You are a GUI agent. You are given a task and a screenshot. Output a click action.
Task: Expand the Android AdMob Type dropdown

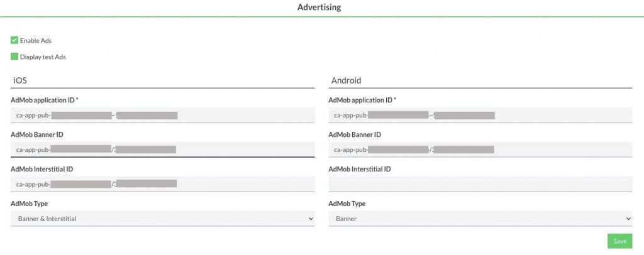tap(480, 219)
